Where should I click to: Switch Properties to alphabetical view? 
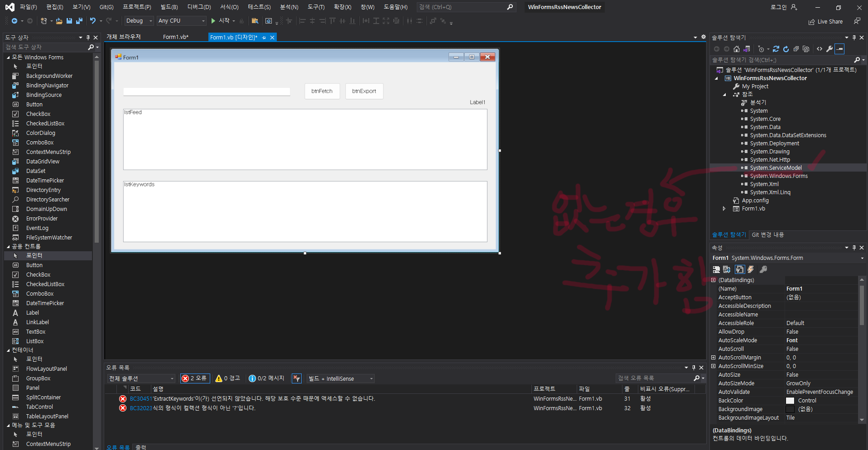click(727, 269)
